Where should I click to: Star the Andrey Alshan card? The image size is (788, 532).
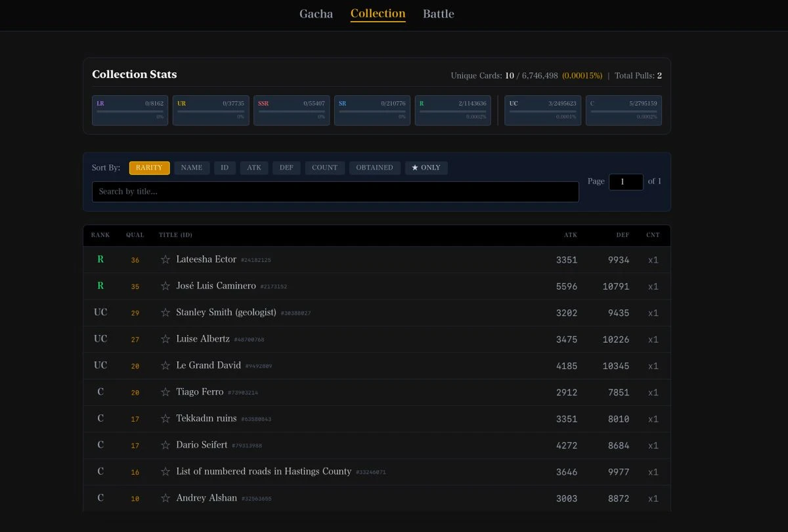click(165, 499)
